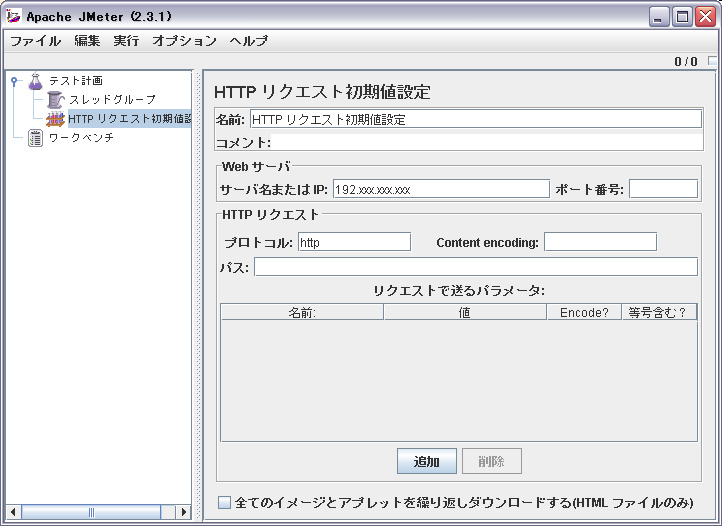Click the workbench clipboard icon
Screen dimensions: 722x526
pos(36,138)
